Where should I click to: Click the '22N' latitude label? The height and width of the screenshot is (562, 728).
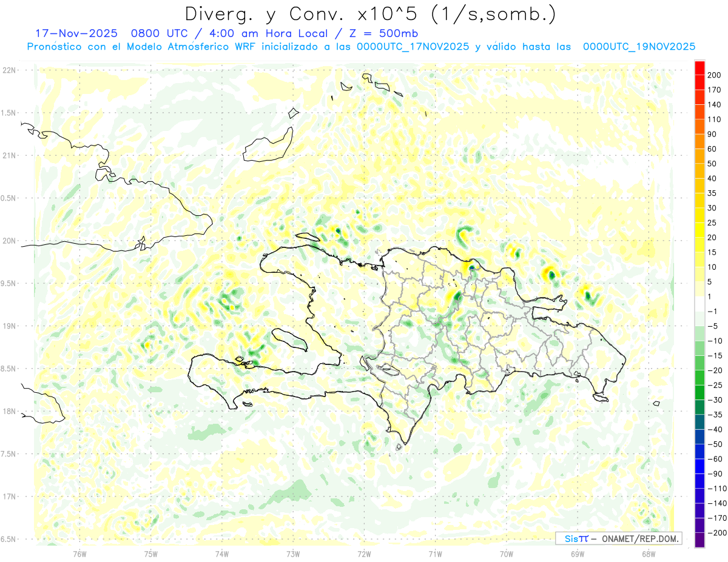click(9, 70)
